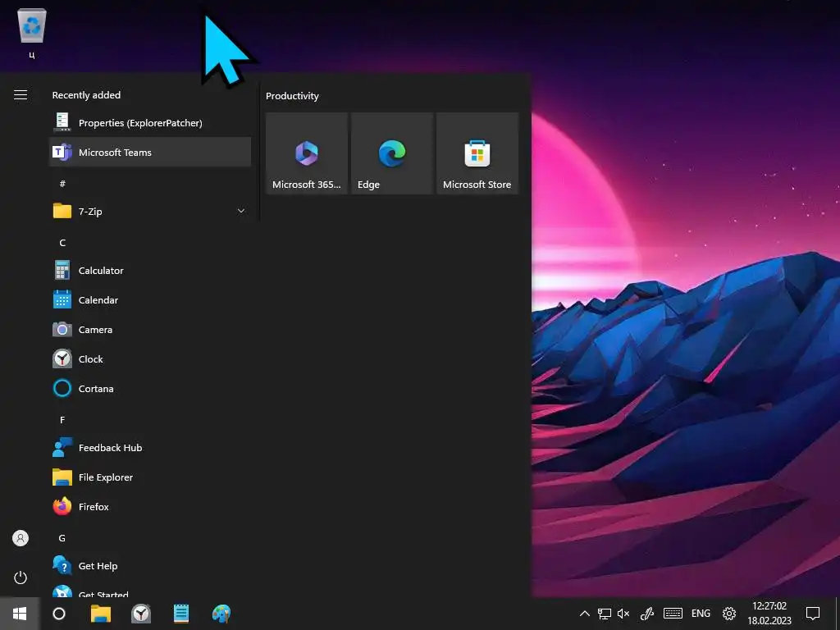Open the Edge tile
This screenshot has width=840, height=630.
pos(391,153)
